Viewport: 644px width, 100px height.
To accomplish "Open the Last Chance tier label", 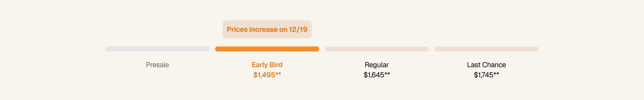I will (x=487, y=65).
